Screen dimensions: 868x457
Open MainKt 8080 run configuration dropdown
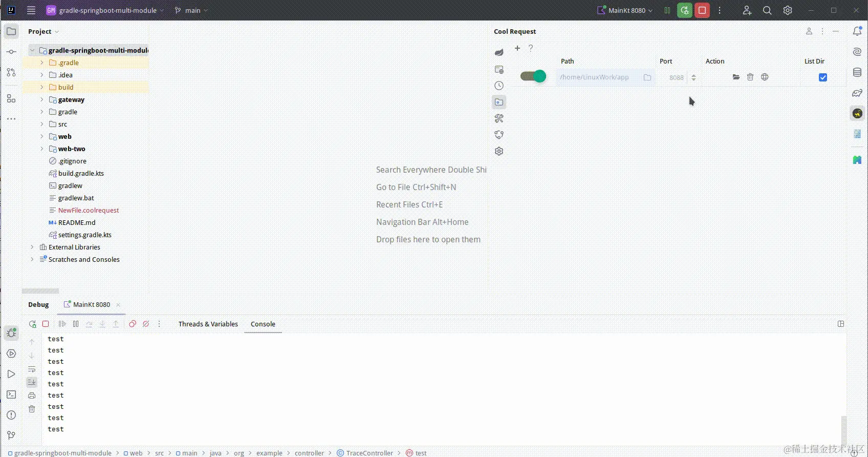pyautogui.click(x=625, y=10)
